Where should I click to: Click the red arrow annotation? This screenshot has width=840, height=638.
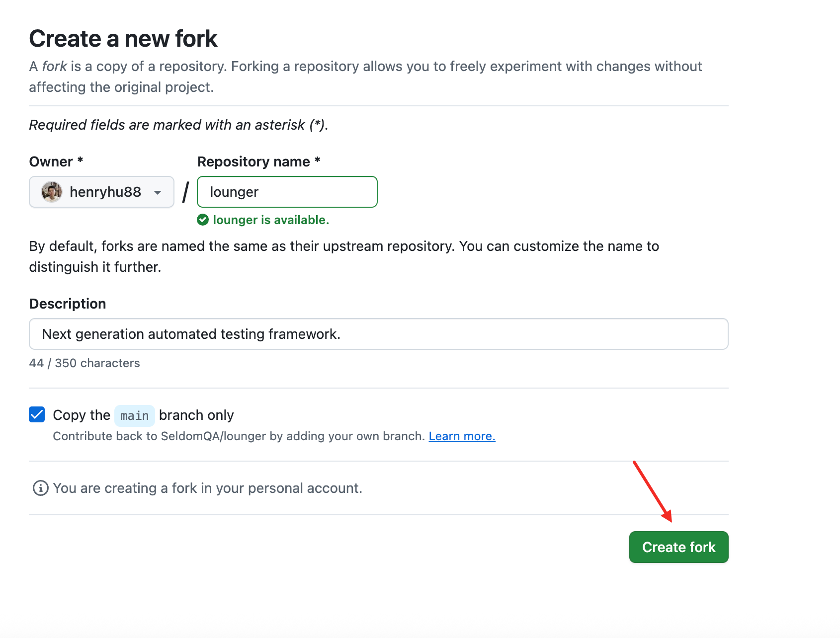(x=653, y=491)
